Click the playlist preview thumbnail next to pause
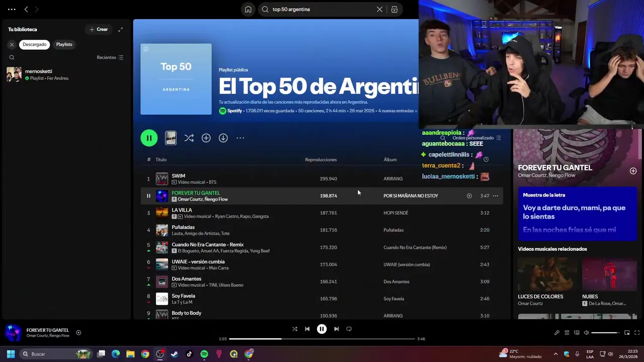This screenshot has height=362, width=644. 171,138
